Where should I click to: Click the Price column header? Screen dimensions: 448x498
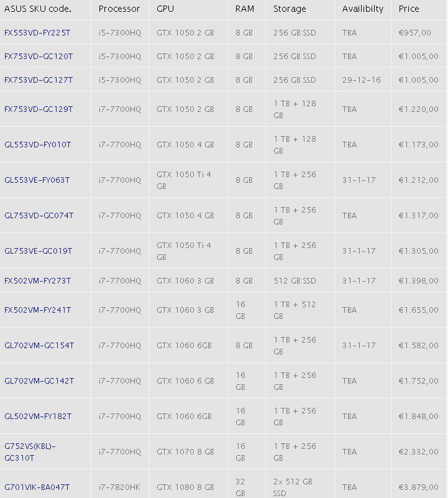[x=409, y=9]
